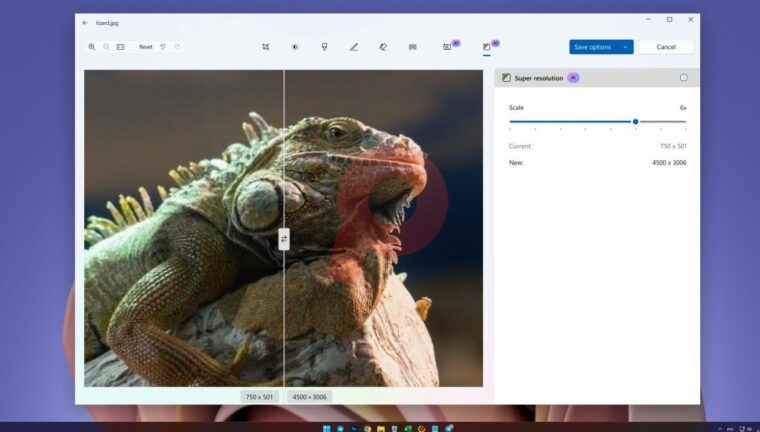Click the 6x scale value
760x432 pixels.
[x=683, y=108]
